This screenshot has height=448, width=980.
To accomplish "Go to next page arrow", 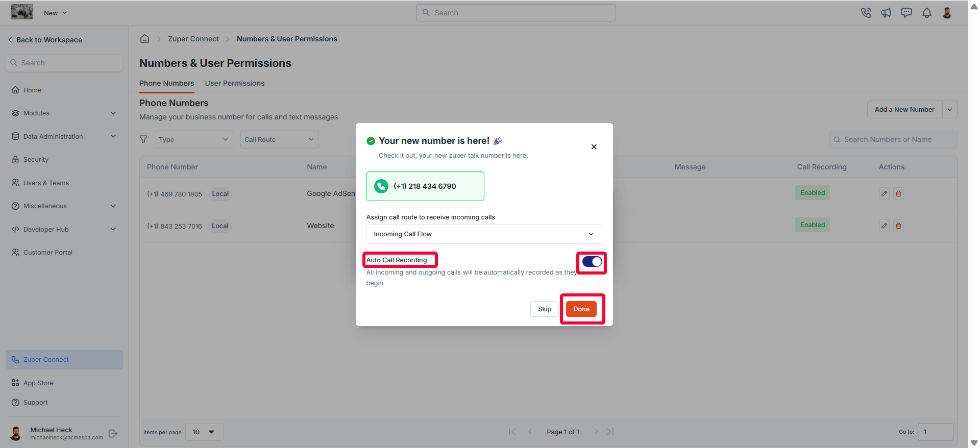I will point(596,432).
